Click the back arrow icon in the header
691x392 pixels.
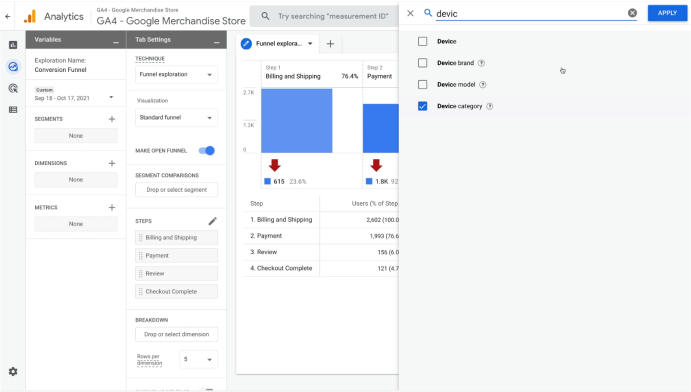(x=7, y=16)
